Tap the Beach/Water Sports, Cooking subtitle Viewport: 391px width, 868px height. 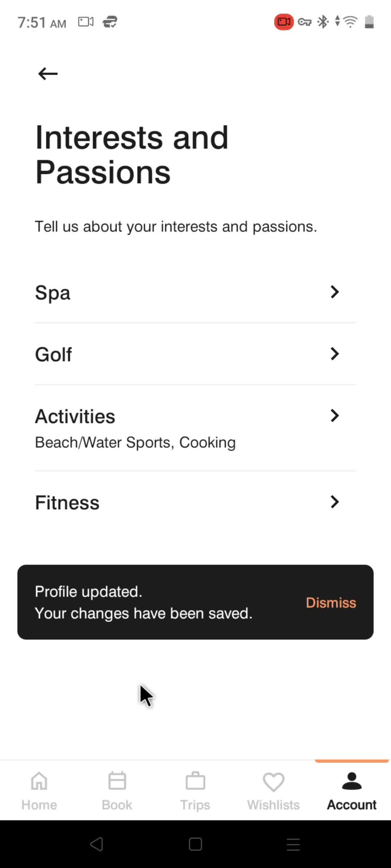[135, 443]
